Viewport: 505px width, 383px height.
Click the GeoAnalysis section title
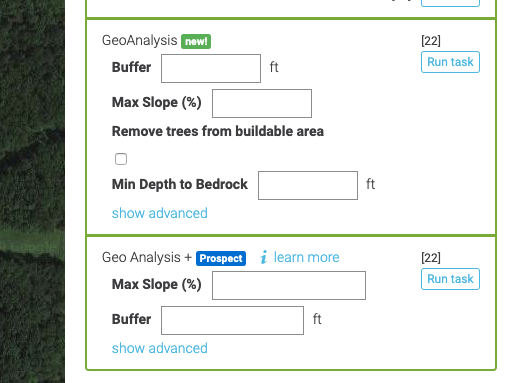pyautogui.click(x=140, y=40)
